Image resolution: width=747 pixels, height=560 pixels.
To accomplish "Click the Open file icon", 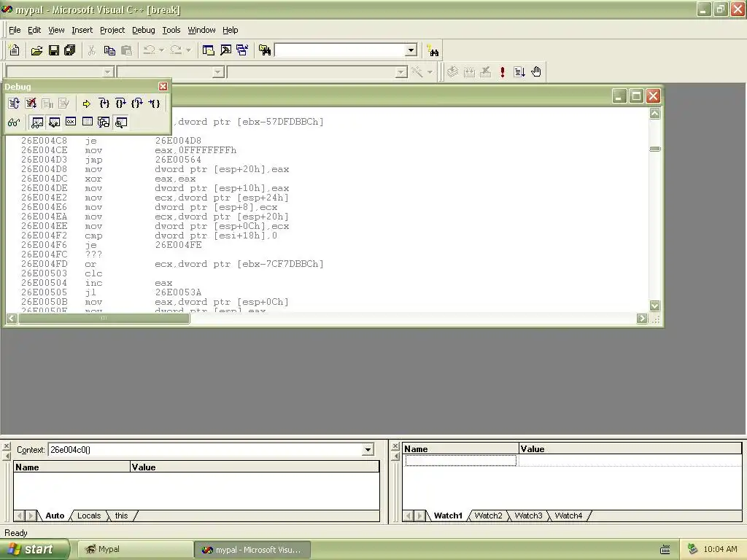I will pos(36,50).
